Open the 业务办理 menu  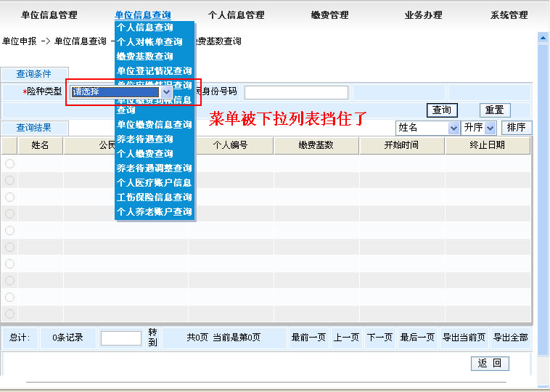(423, 15)
